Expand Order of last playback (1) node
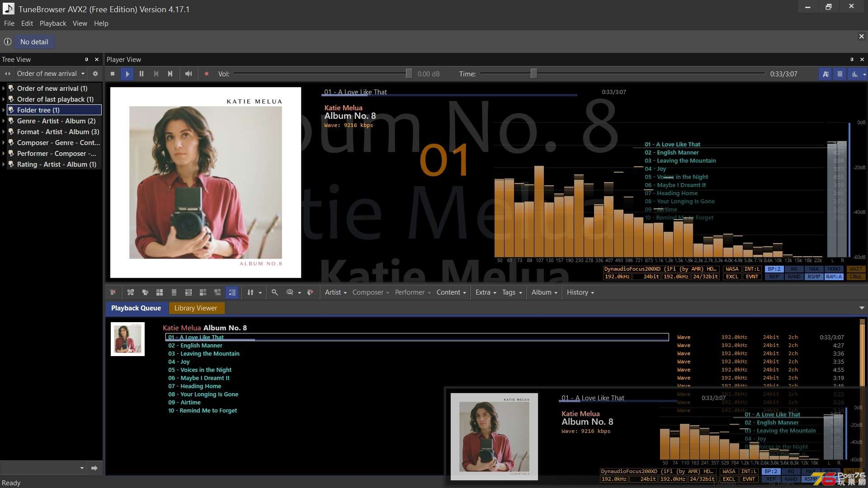868x488 pixels. click(4, 99)
